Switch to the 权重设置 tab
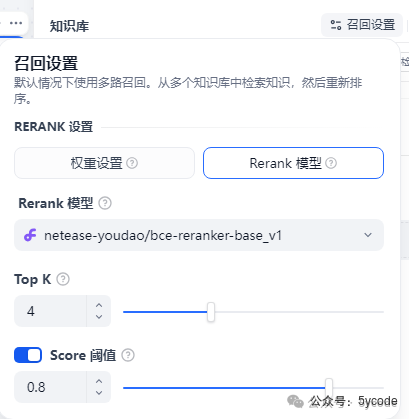This screenshot has width=409, height=419. (104, 163)
